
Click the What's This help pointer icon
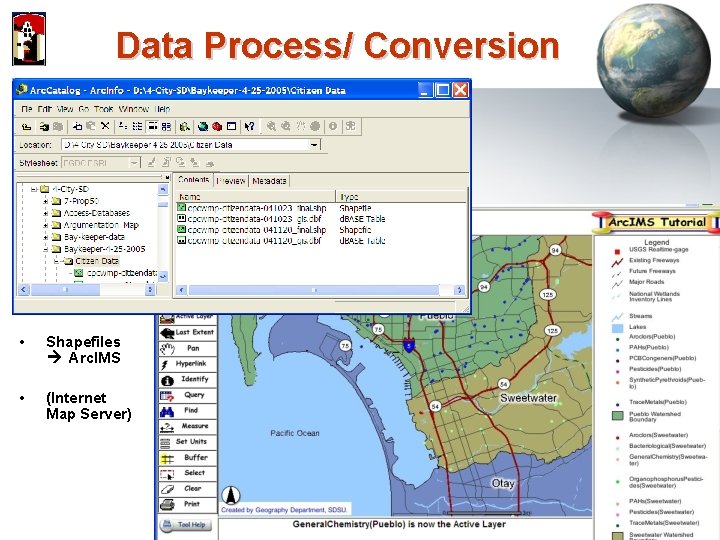point(249,126)
